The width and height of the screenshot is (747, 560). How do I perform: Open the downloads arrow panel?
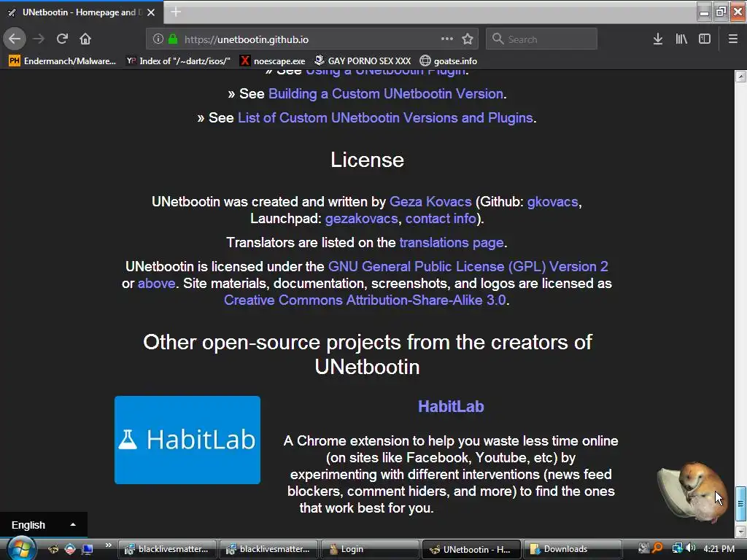(657, 39)
